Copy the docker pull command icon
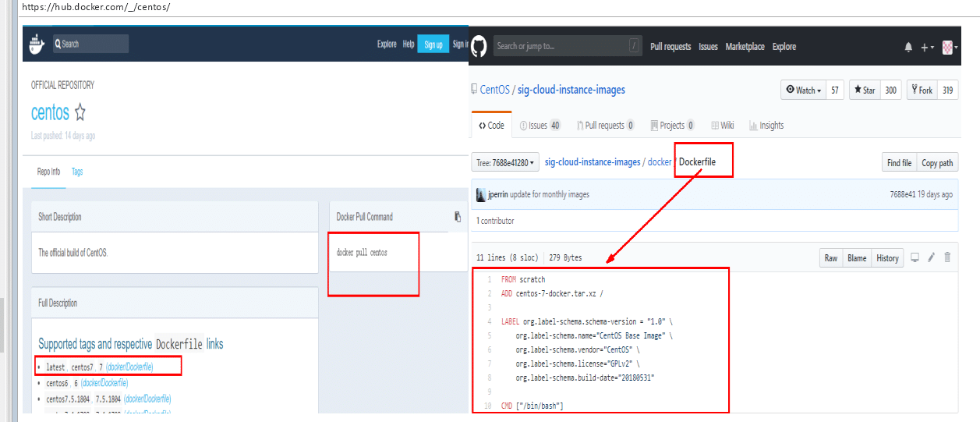 458,217
